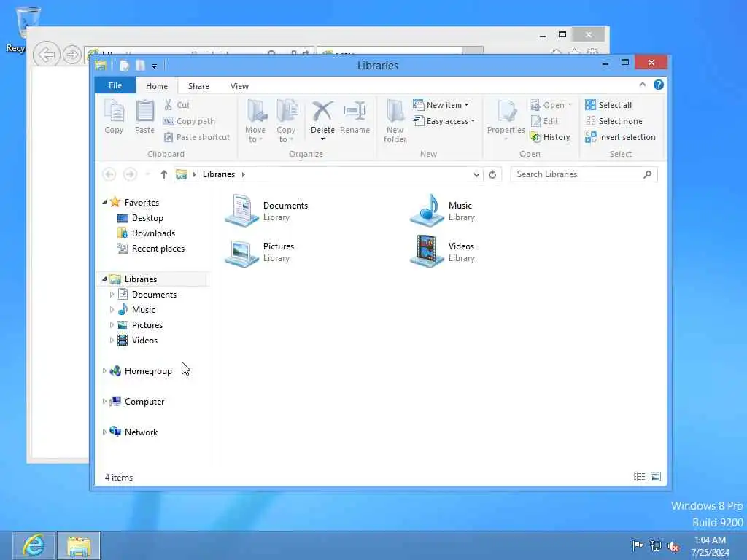Expand the Documents node under Libraries

pos(112,295)
